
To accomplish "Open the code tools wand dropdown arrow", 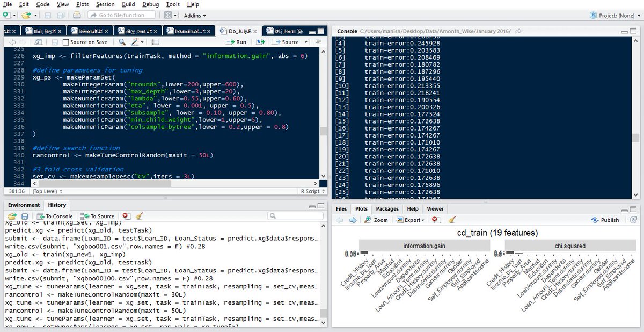I will [142, 42].
